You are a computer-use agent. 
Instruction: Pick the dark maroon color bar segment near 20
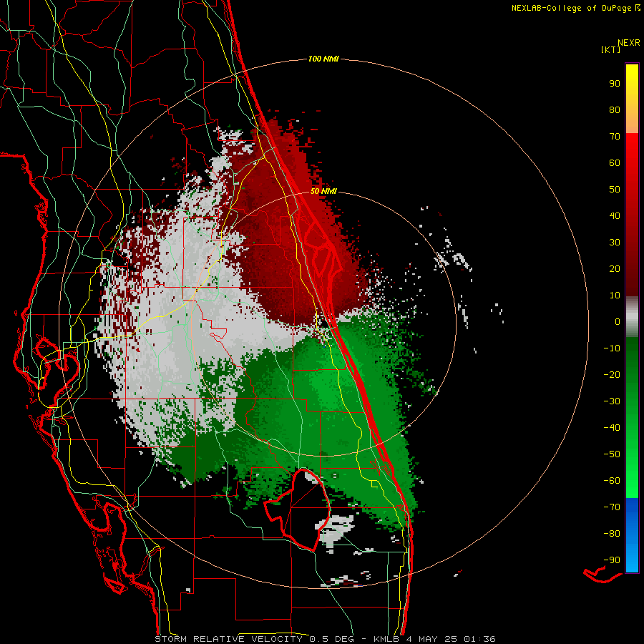(x=632, y=269)
